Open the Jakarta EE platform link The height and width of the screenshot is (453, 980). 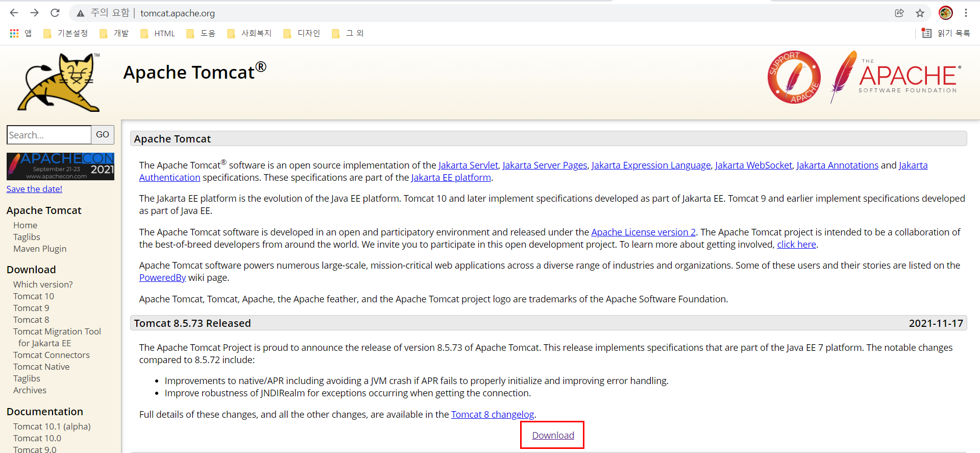[x=451, y=177]
